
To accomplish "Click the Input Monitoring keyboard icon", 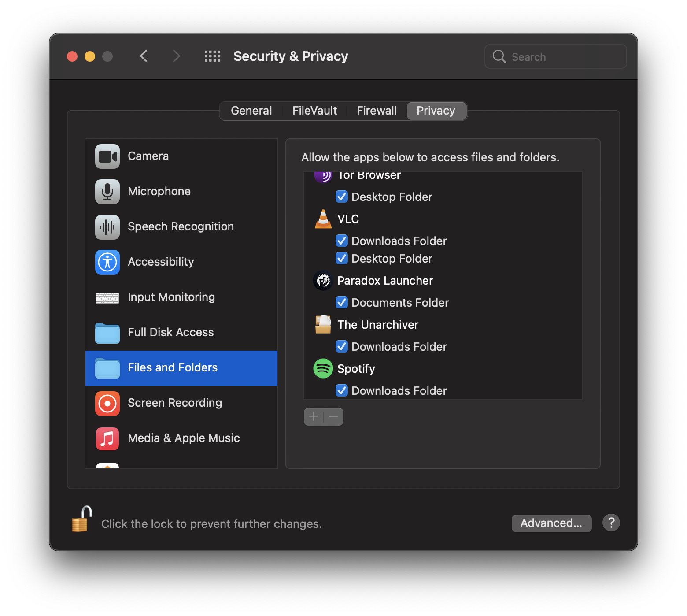I will pos(107,298).
